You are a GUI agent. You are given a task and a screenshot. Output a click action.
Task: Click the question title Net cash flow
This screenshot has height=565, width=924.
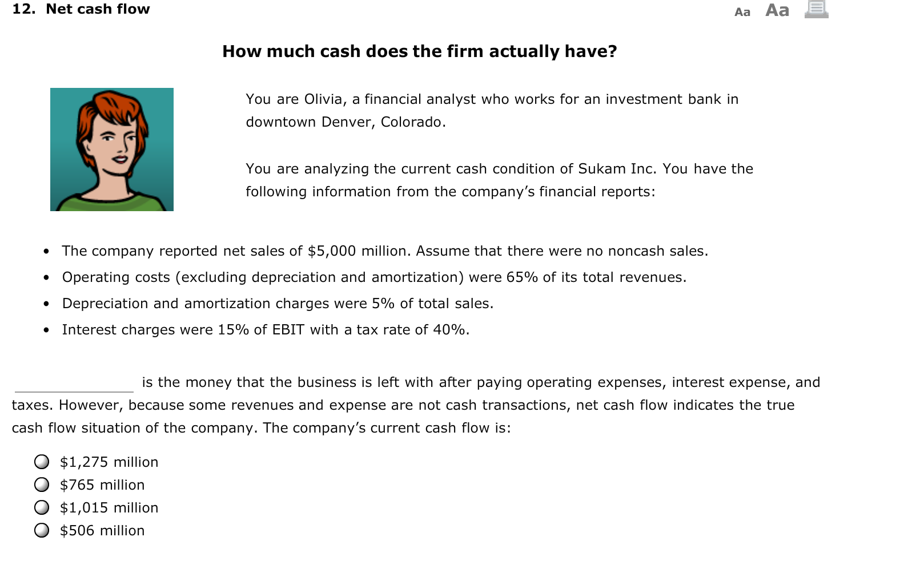[x=97, y=9]
